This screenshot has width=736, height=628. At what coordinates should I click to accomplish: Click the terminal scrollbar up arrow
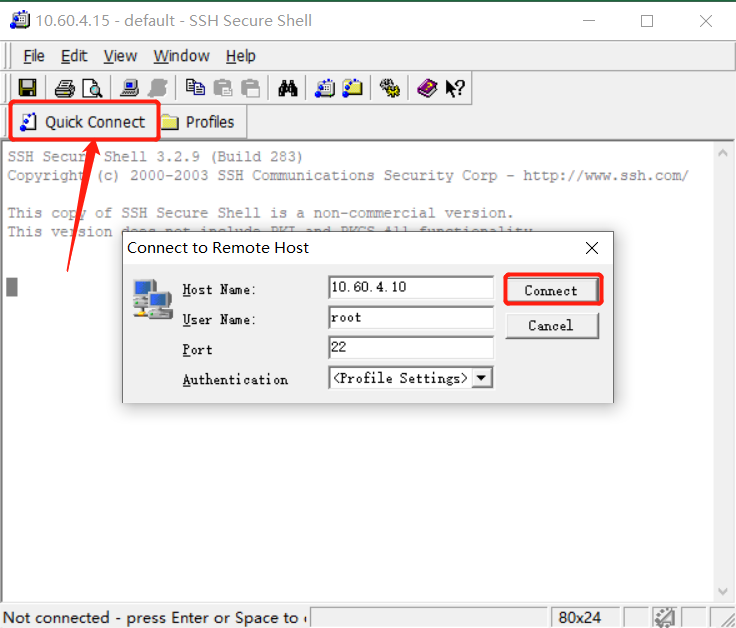point(723,153)
